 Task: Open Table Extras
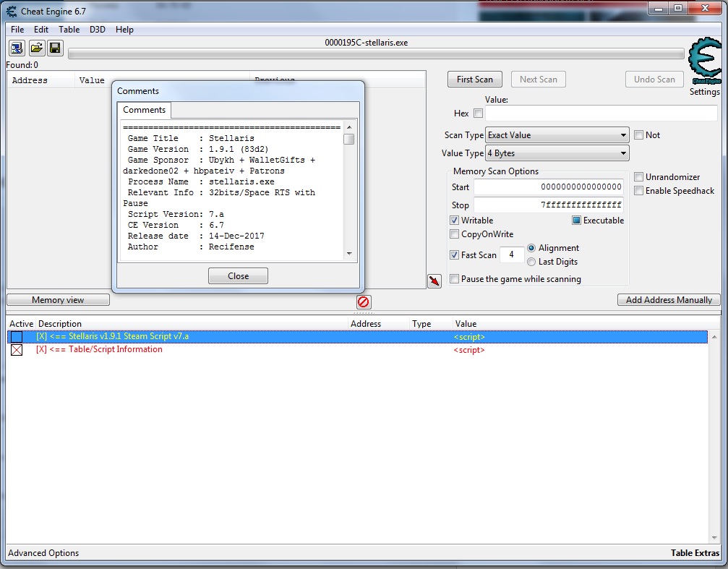(x=695, y=553)
